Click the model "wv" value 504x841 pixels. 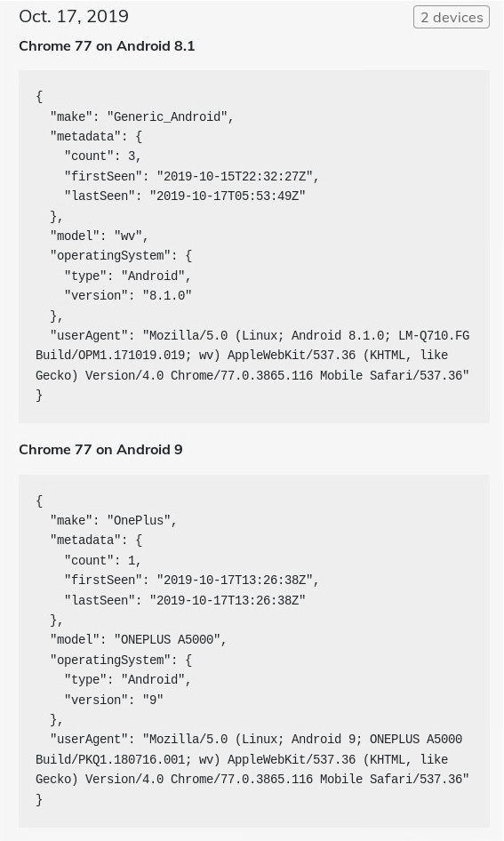pos(128,236)
